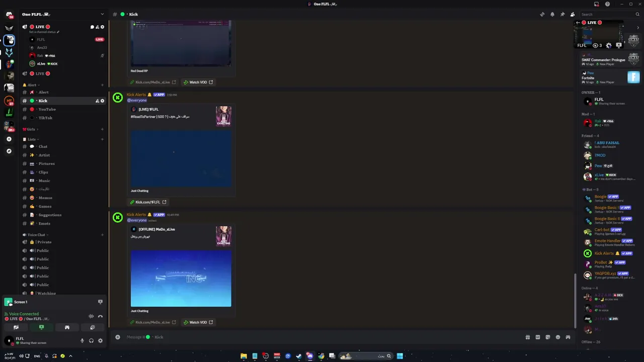644x362 pixels.
Task: Deafen with headphones icon
Action: click(91, 341)
